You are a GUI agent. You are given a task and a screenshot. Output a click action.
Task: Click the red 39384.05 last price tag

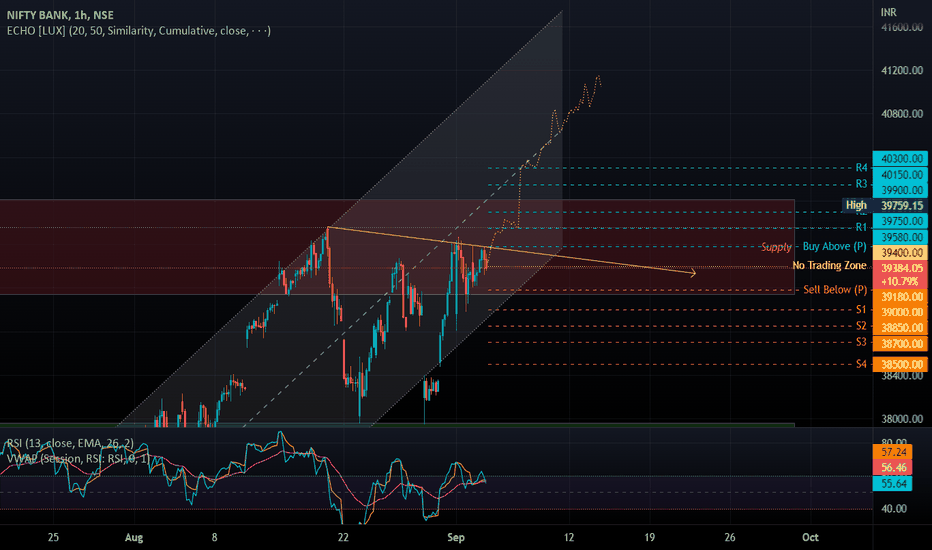click(x=900, y=268)
